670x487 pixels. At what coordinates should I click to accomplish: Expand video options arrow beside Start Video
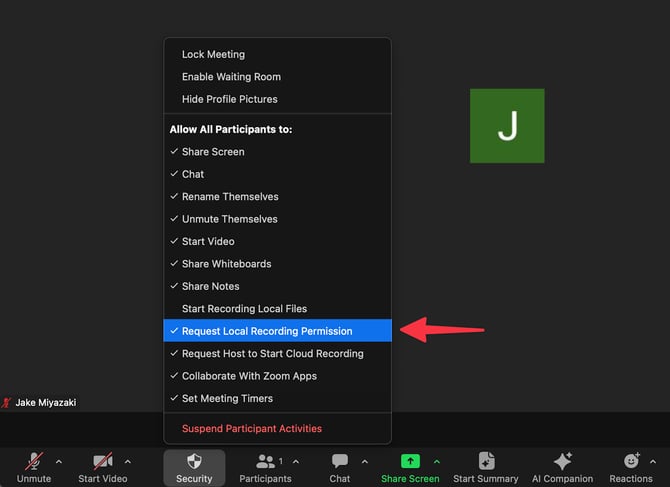pyautogui.click(x=127, y=462)
